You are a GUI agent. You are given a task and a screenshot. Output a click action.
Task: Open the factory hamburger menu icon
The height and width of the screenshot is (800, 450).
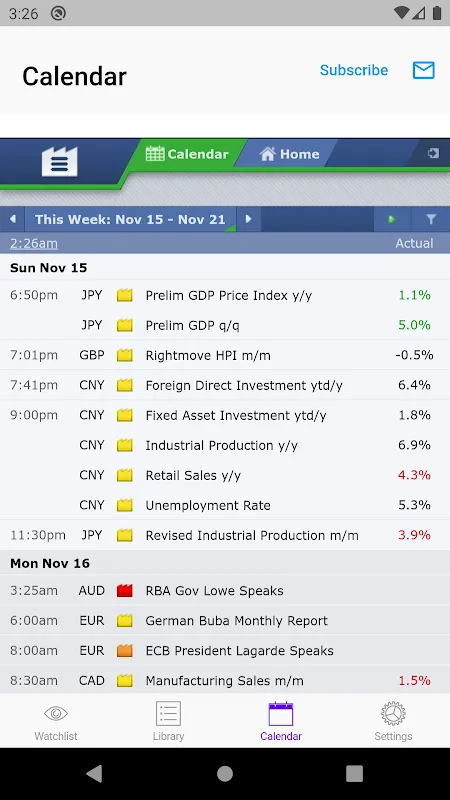tap(60, 162)
